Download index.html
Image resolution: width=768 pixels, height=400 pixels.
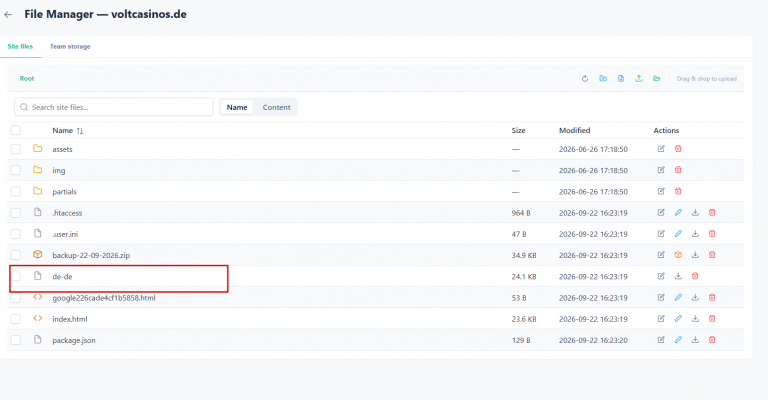pos(695,319)
